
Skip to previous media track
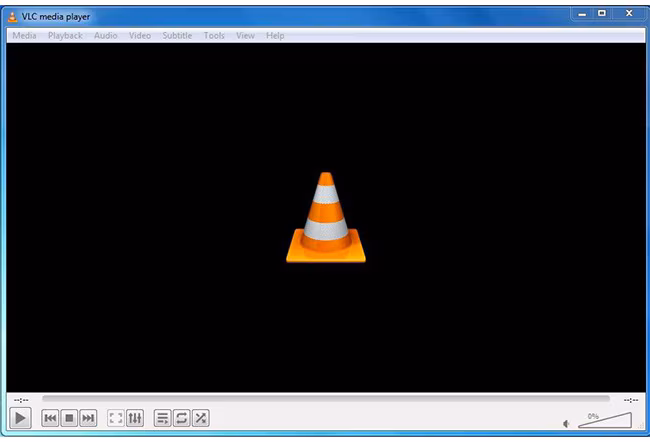50,418
